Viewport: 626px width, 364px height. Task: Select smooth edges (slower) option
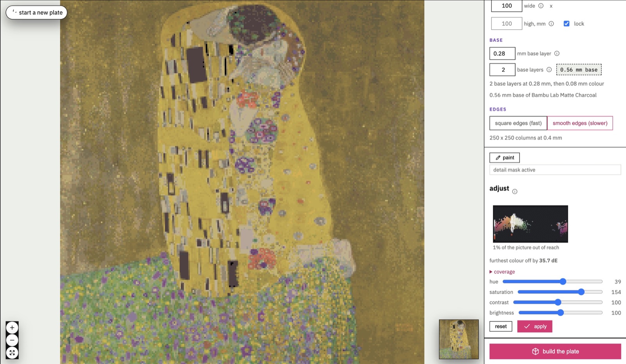pos(580,123)
